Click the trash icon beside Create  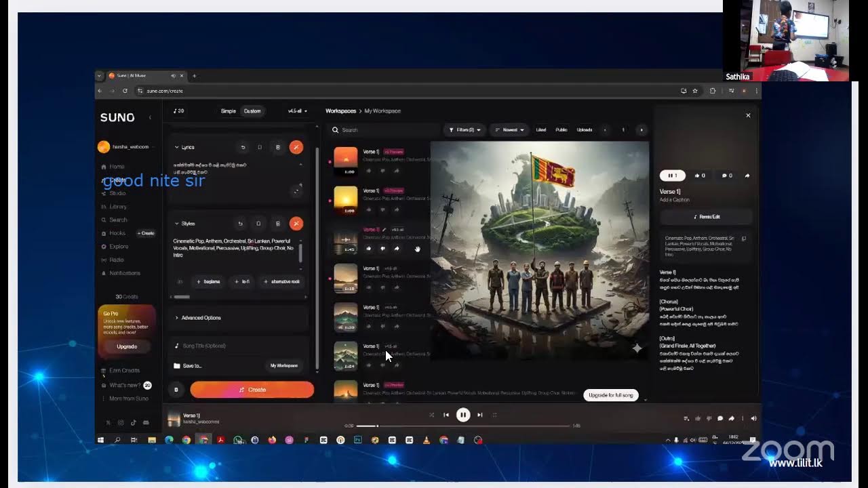pyautogui.click(x=176, y=390)
